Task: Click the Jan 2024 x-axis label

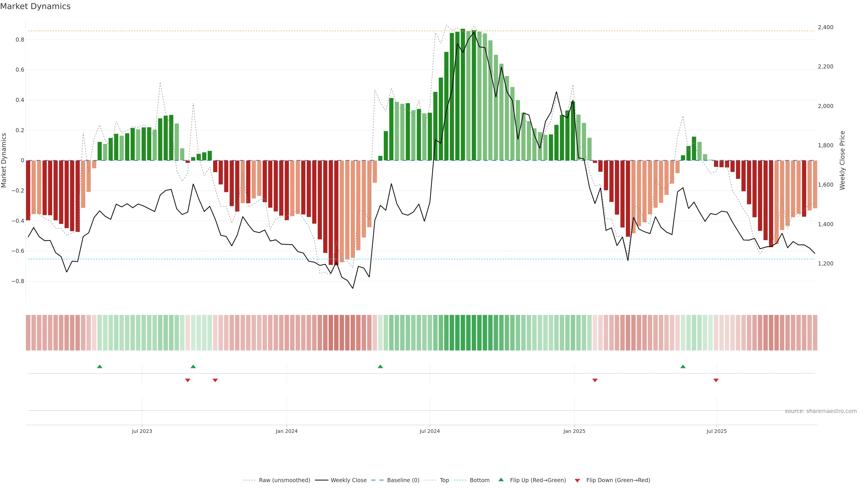Action: (x=286, y=432)
